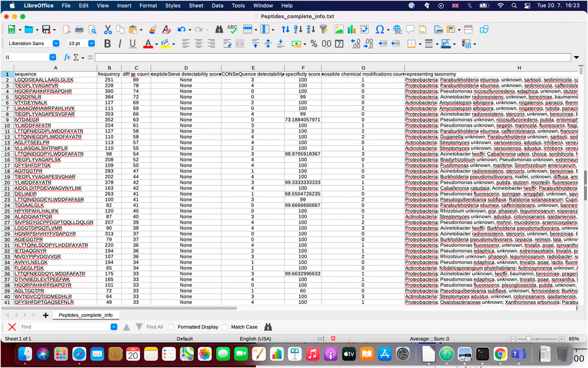
Task: Click the Function Wizard fx icon
Action: (67, 58)
